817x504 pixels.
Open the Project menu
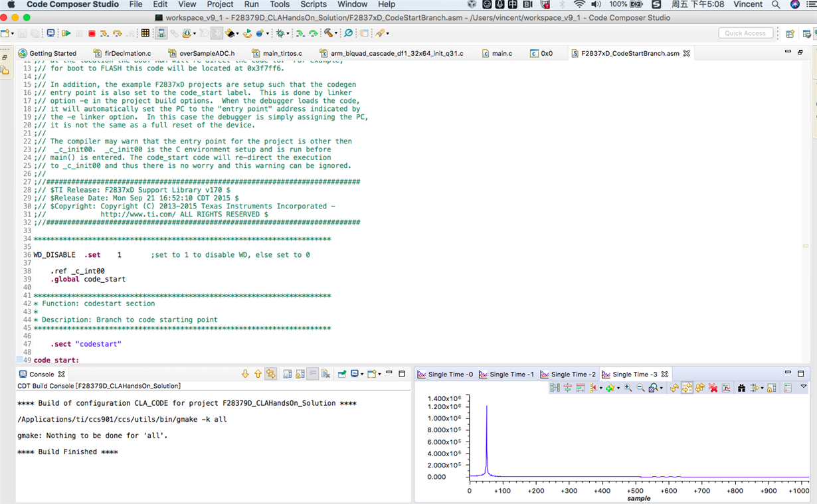tap(220, 5)
